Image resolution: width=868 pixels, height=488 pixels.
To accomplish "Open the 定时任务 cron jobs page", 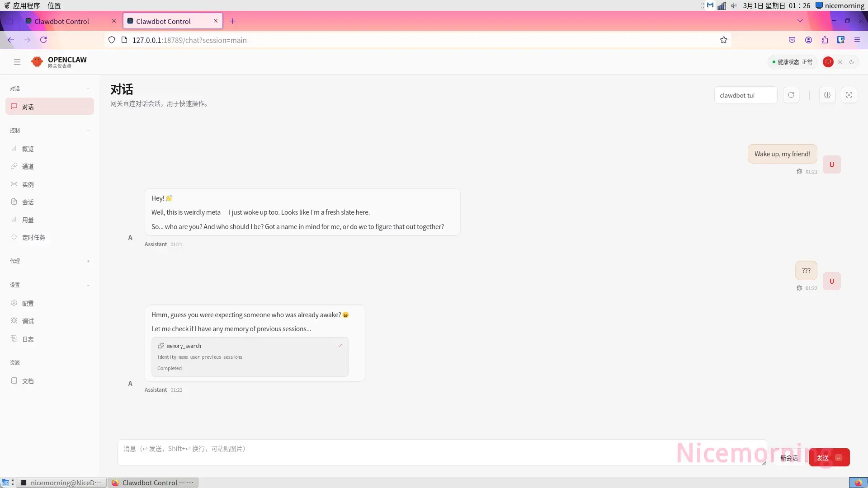I will 33,237.
